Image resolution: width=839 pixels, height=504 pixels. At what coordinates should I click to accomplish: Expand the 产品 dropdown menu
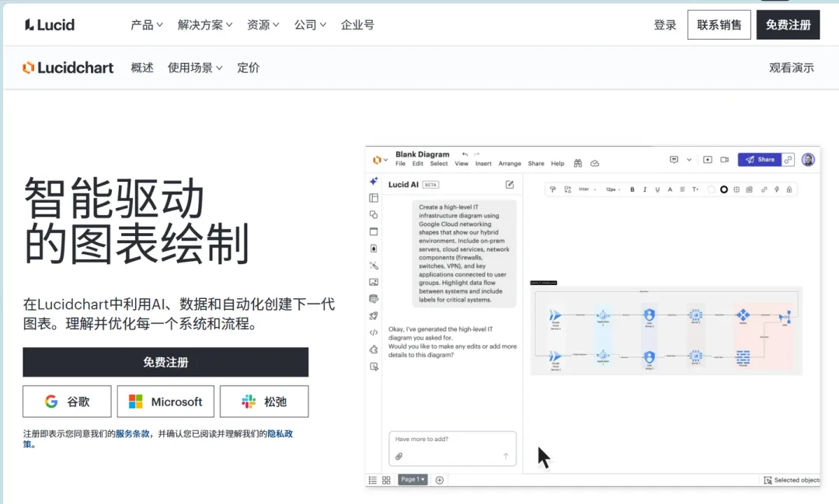pyautogui.click(x=147, y=25)
